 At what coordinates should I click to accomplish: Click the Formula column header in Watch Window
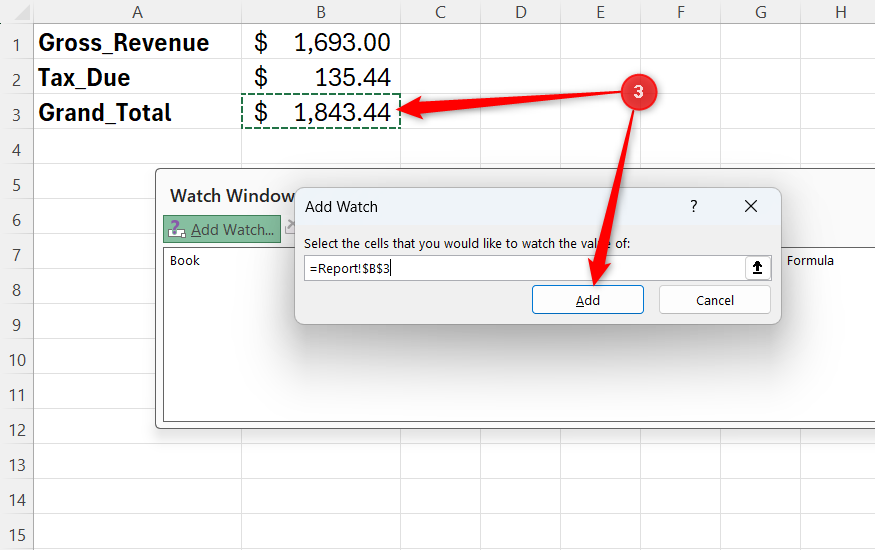(x=810, y=260)
